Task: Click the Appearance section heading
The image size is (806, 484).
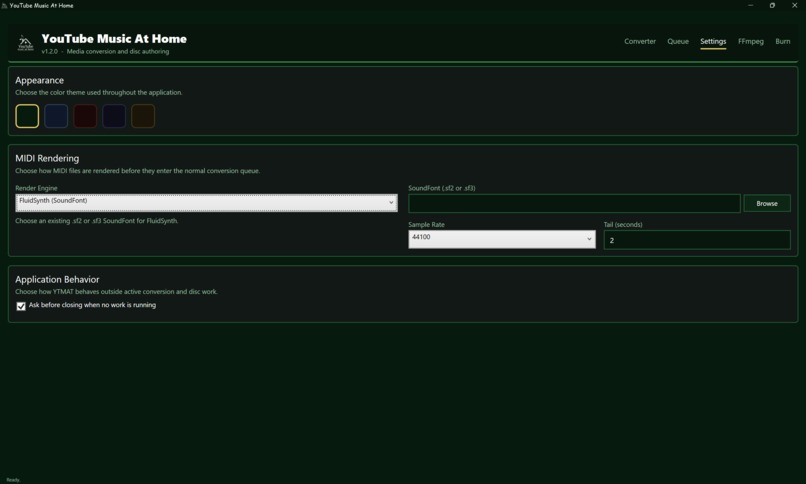Action: (40, 80)
